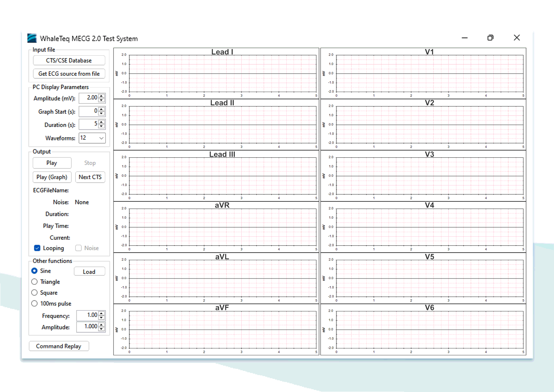Increase the Graph Start value

(101, 109)
